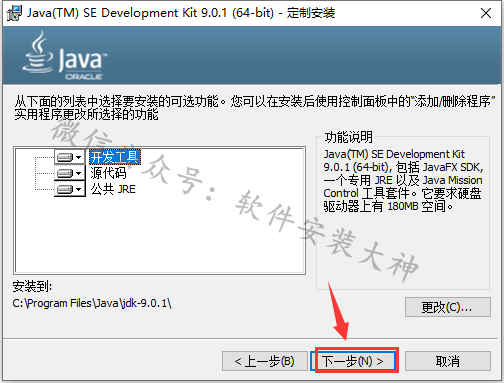Close the JDK installer window
Screen dimensions: 504x383
coord(486,13)
